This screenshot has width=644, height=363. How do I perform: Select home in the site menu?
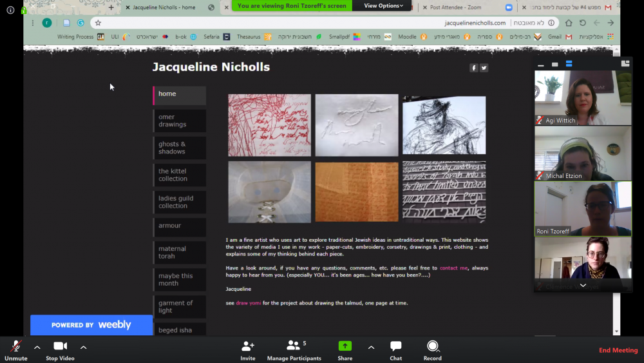(180, 95)
